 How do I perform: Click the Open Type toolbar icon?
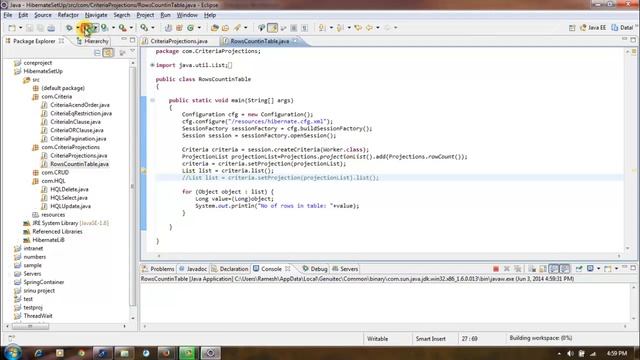pyautogui.click(x=215, y=28)
